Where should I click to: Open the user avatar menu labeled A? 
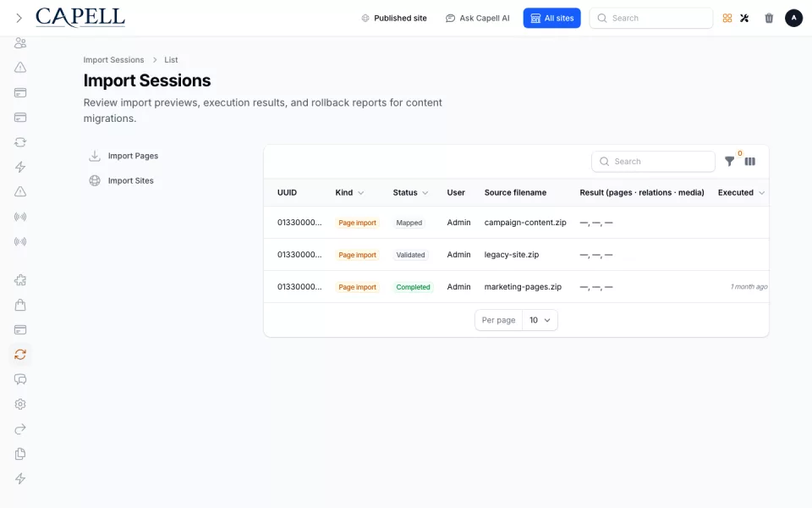tap(793, 18)
